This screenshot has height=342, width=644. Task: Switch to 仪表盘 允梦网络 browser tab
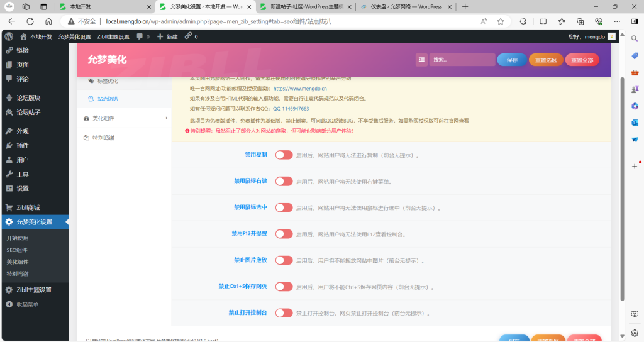[406, 6]
